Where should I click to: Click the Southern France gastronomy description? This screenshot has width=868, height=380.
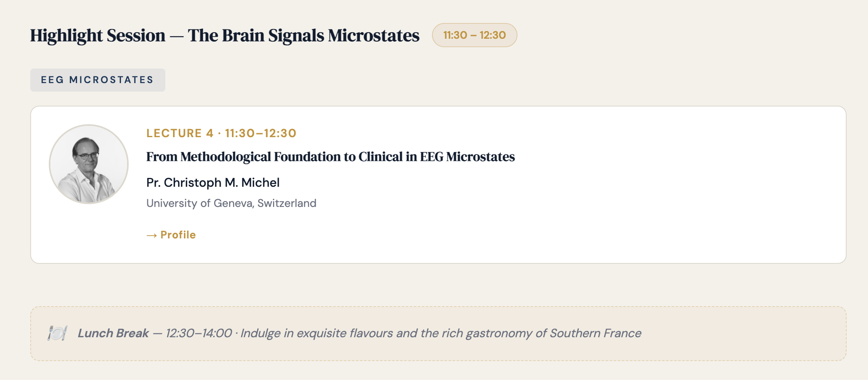pos(441,333)
